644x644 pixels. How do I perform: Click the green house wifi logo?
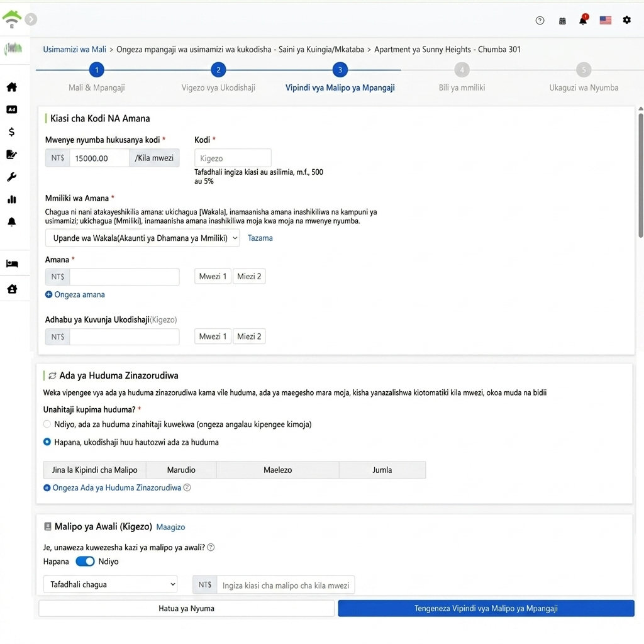pyautogui.click(x=11, y=19)
